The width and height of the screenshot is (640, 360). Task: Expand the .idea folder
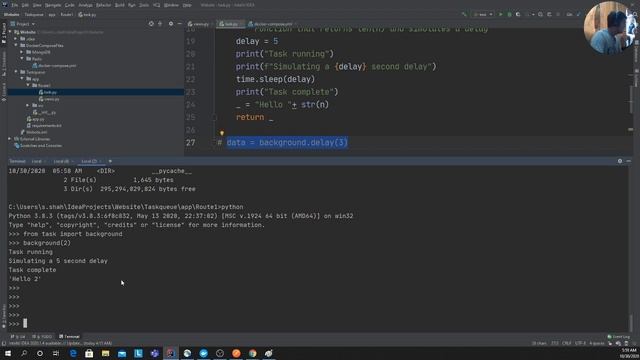click(x=16, y=39)
